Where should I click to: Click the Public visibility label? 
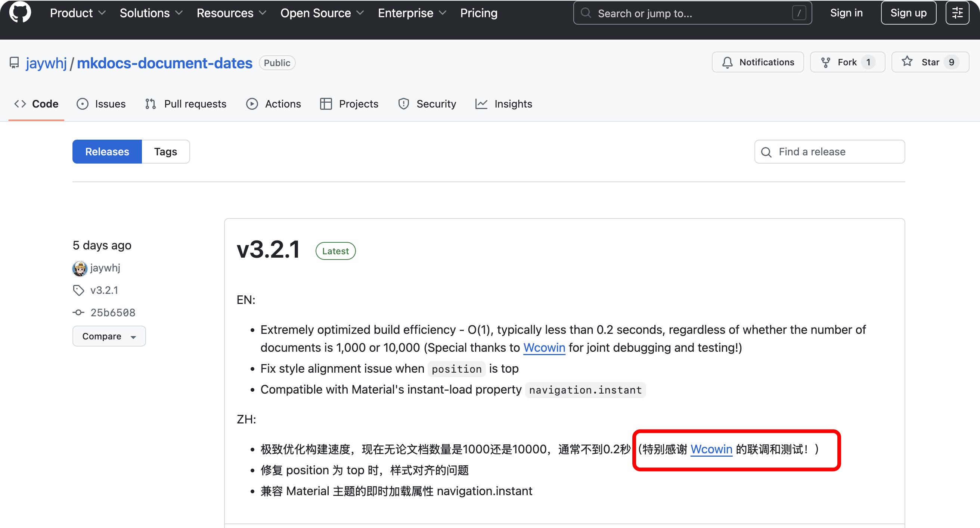277,63
